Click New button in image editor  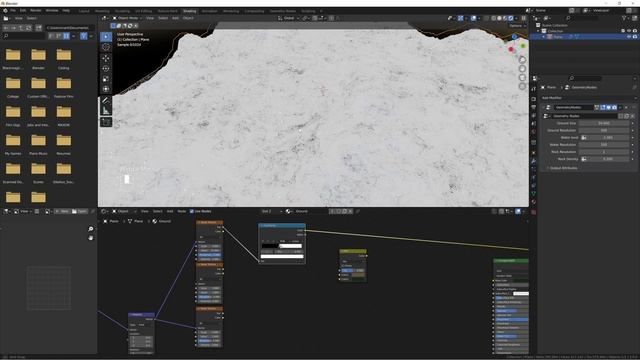click(62, 211)
